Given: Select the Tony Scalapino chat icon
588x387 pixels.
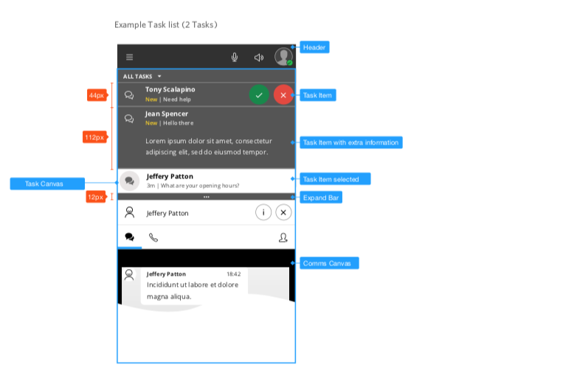Looking at the screenshot, I should [129, 95].
